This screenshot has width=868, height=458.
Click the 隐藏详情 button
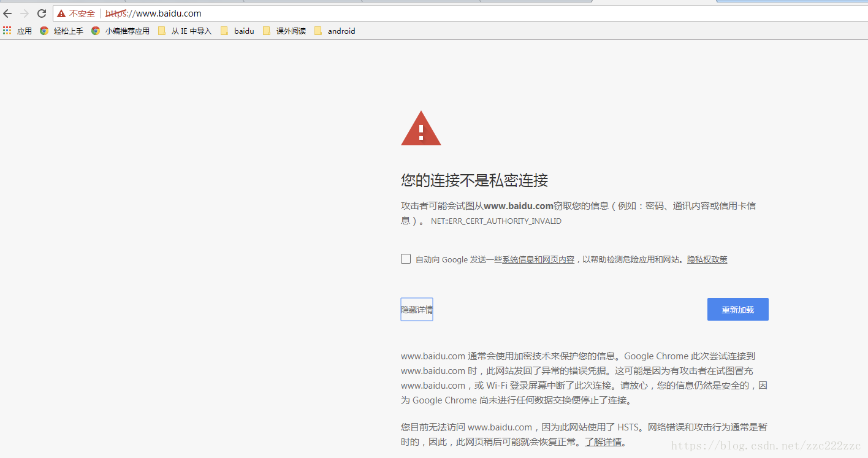click(x=417, y=310)
